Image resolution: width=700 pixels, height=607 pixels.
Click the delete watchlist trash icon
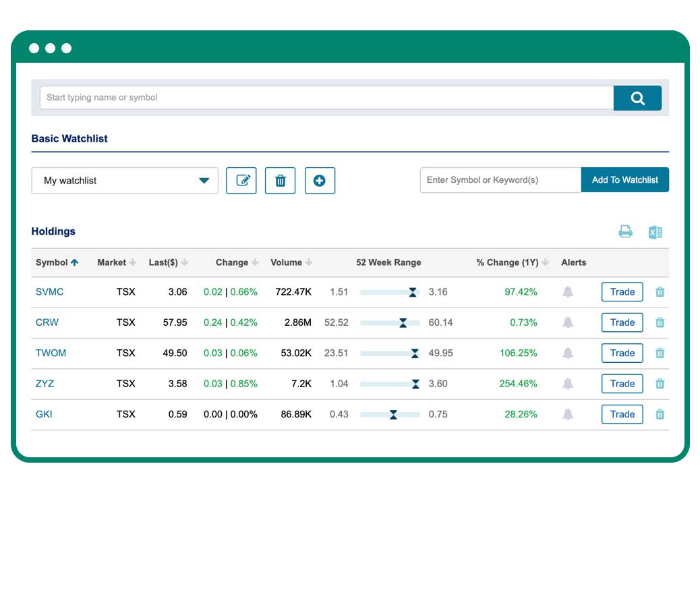point(280,180)
